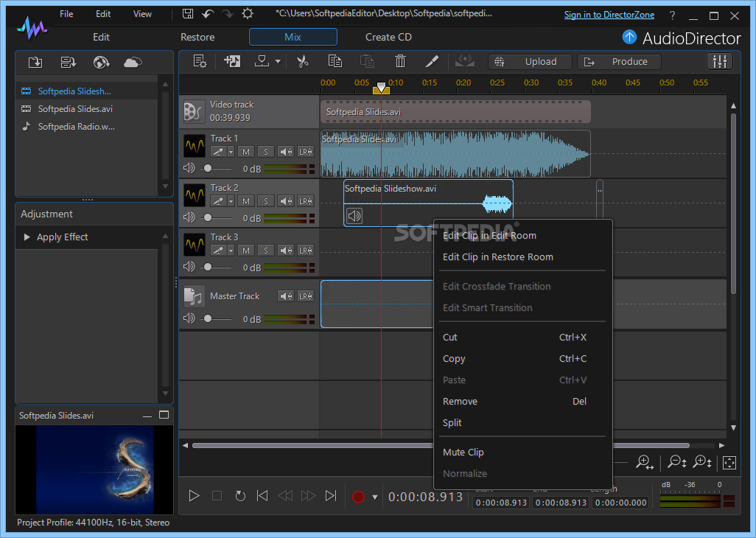Viewport: 756px width, 538px height.
Task: Open the audio mixer icon
Action: click(x=719, y=61)
